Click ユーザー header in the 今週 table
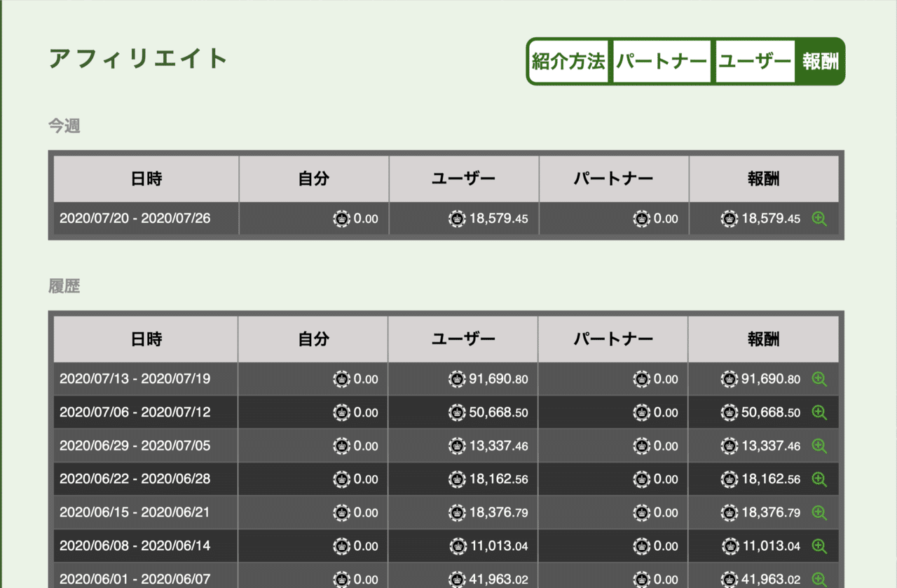The image size is (897, 588). click(464, 179)
